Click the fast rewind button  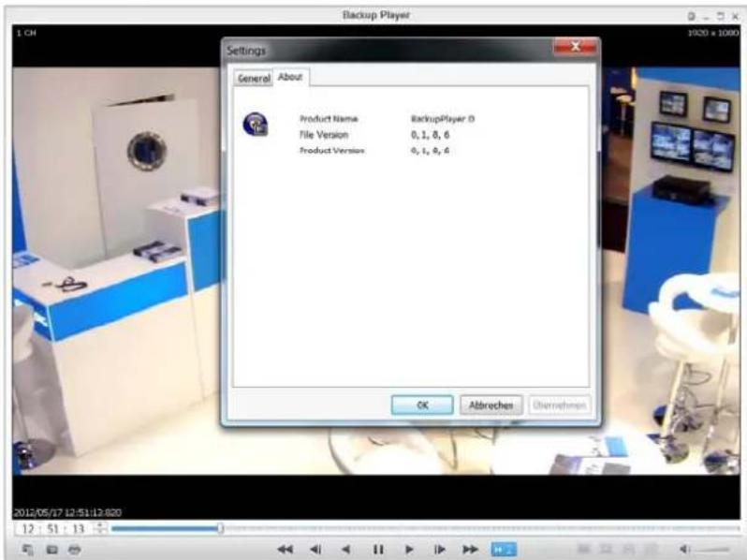point(285,549)
